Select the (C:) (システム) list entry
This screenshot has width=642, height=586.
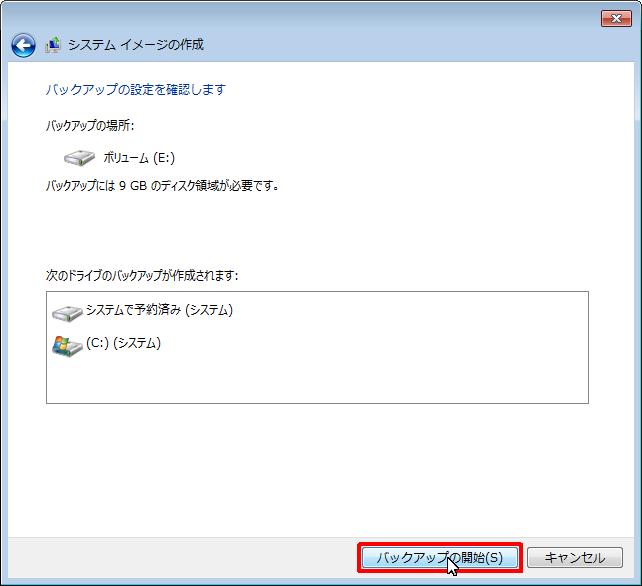click(x=123, y=343)
